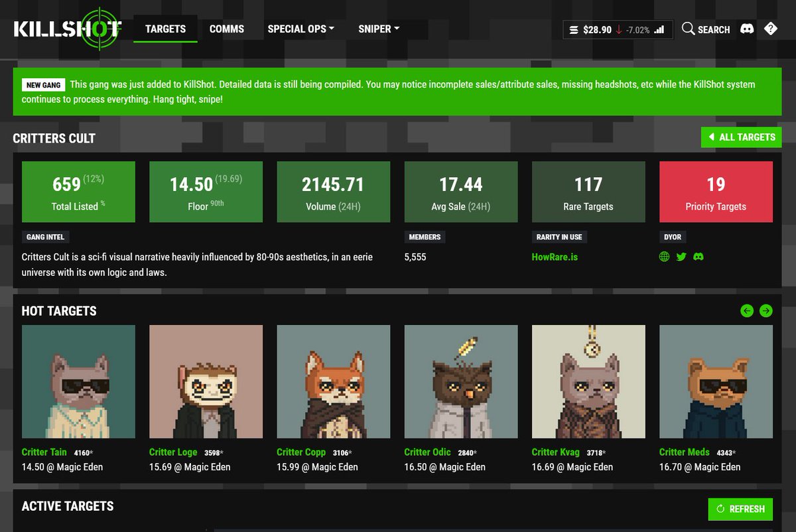
Task: Open the COMMS section
Action: [x=226, y=29]
